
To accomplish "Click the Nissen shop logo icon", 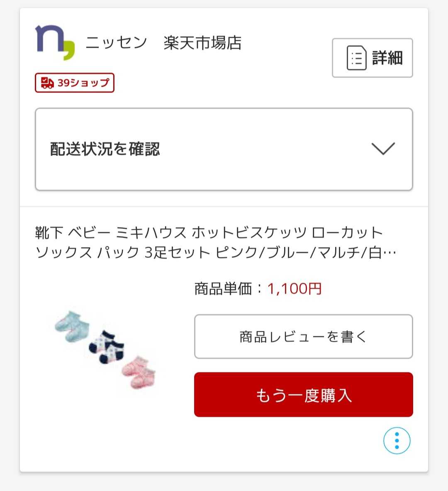I will tap(55, 42).
